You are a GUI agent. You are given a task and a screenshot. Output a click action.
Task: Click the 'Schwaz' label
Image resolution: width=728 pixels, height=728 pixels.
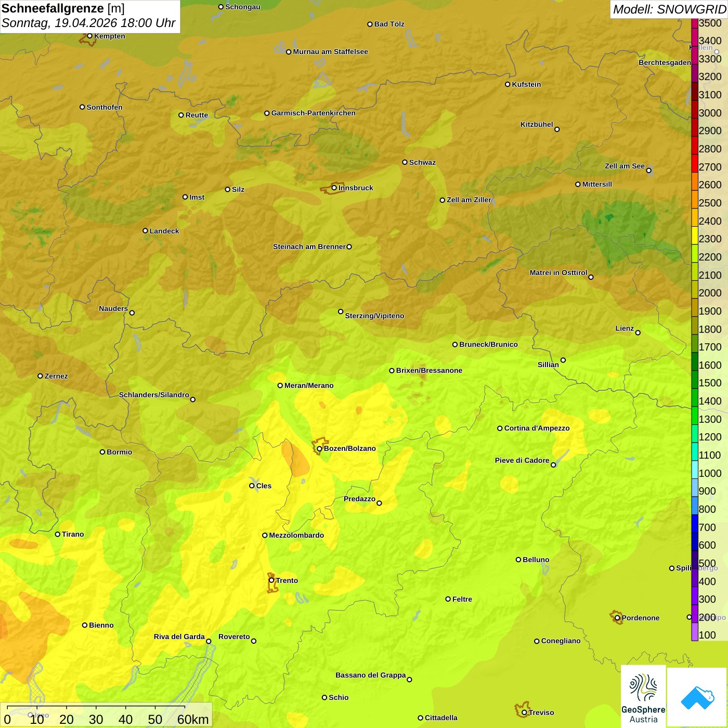tap(422, 162)
